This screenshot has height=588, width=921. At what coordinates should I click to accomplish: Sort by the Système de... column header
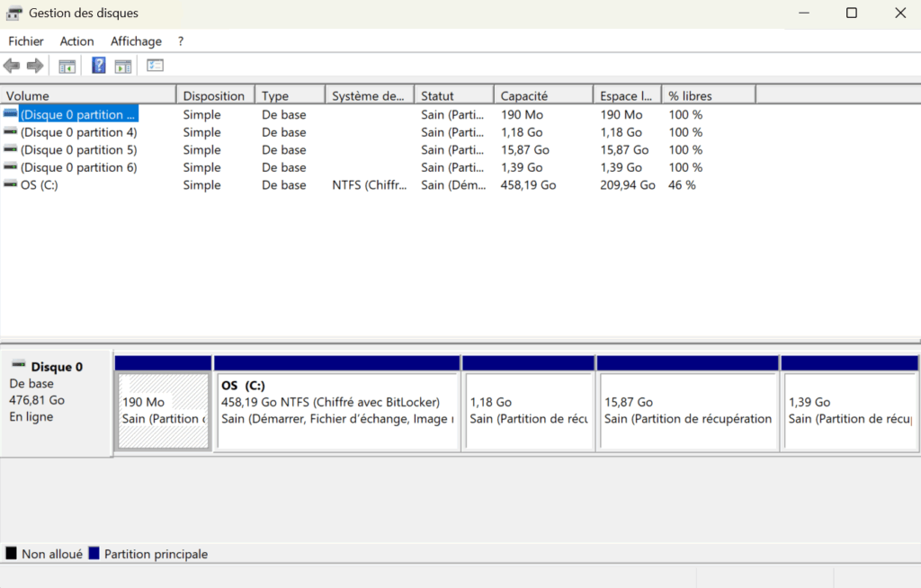pos(370,95)
